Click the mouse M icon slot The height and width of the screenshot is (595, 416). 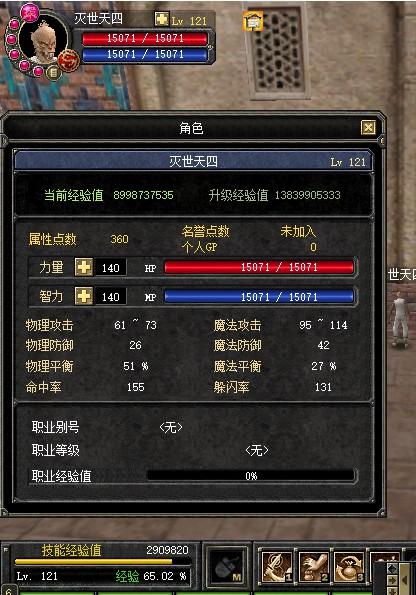pyautogui.click(x=227, y=567)
